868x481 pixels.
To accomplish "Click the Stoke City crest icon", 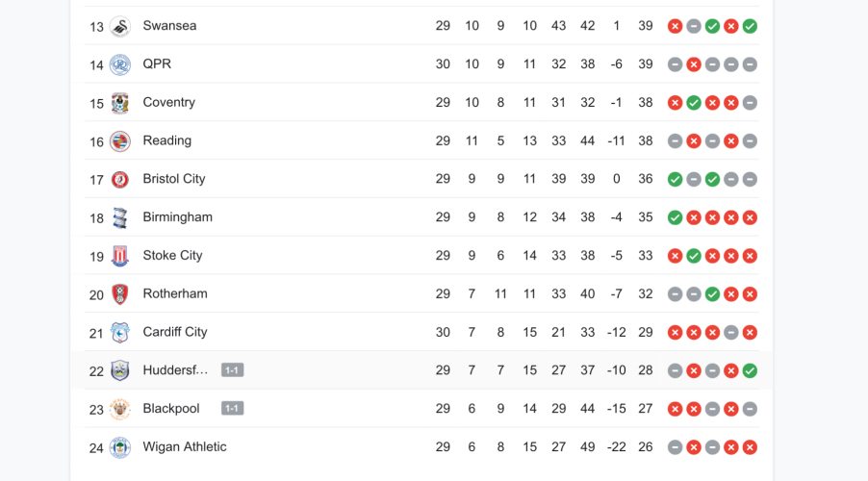I will tap(119, 256).
